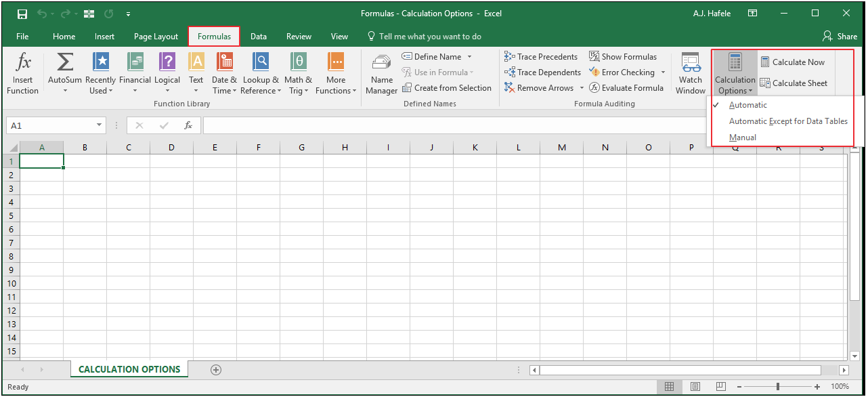Open the Text functions icon
This screenshot has height=397, width=868.
196,62
